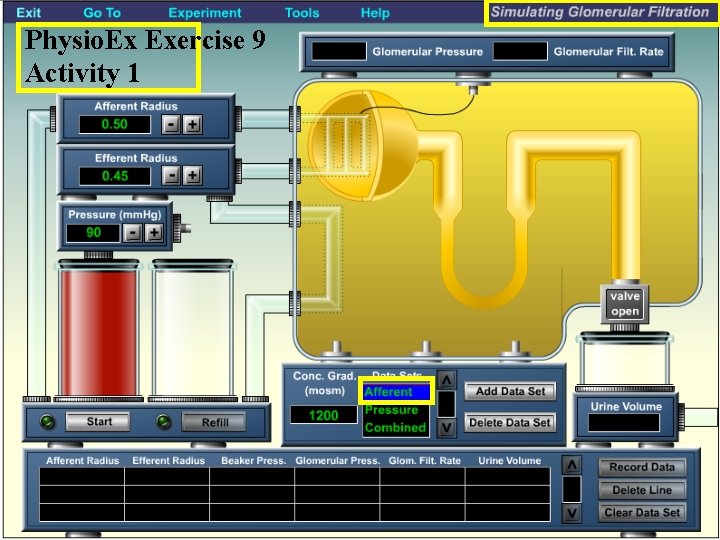
Task: Click the Glomerular Pressure display
Action: pos(339,51)
